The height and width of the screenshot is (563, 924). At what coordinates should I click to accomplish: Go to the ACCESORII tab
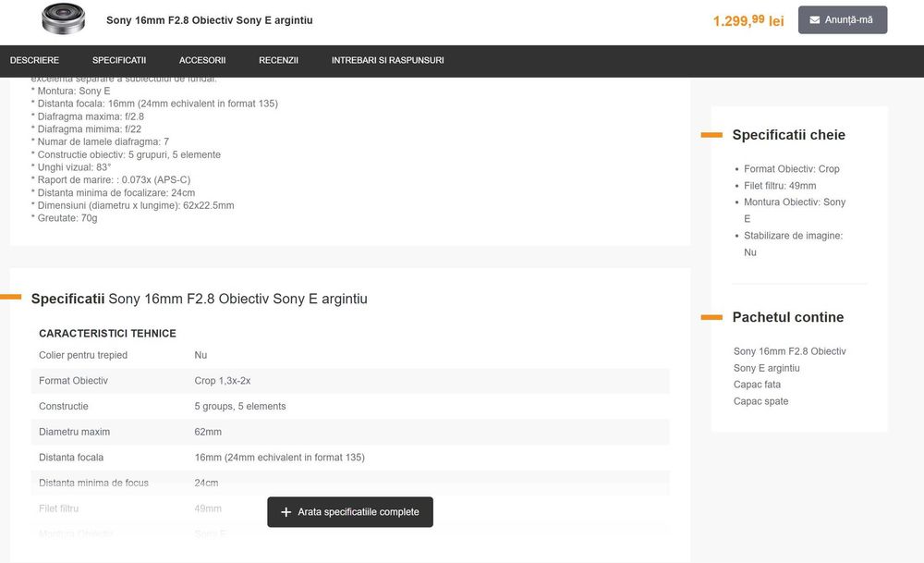point(202,60)
